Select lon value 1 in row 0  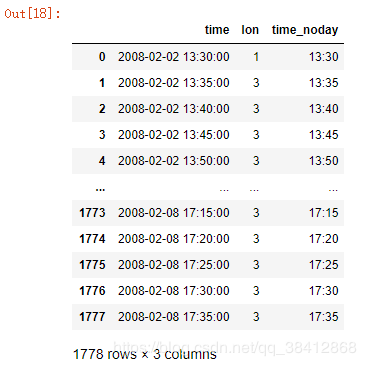click(256, 57)
